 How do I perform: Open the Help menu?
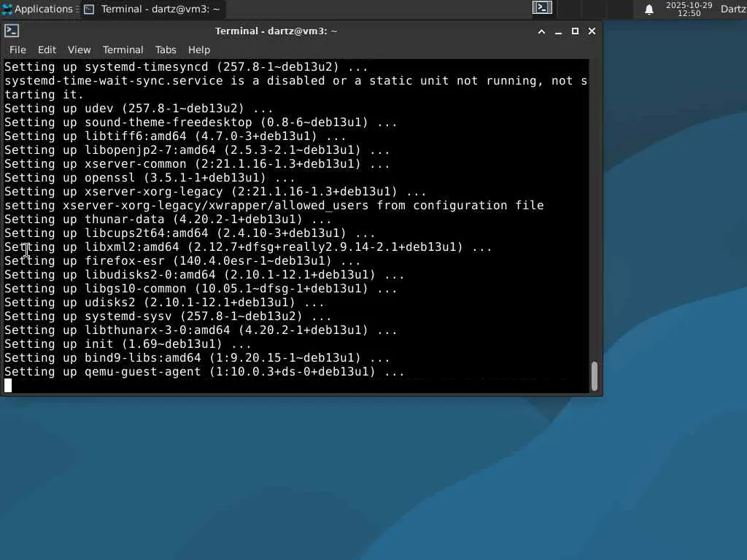[x=198, y=50]
